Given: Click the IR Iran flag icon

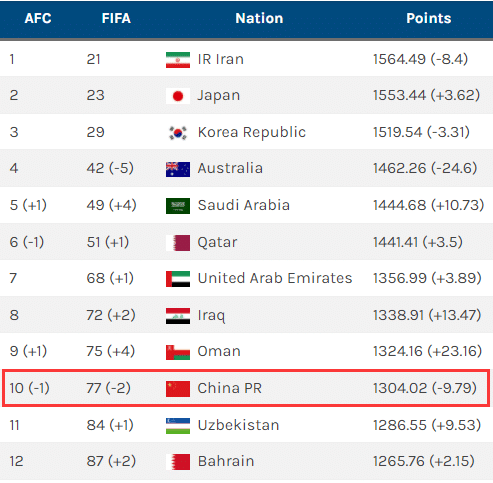Looking at the screenshot, I should (178, 60).
